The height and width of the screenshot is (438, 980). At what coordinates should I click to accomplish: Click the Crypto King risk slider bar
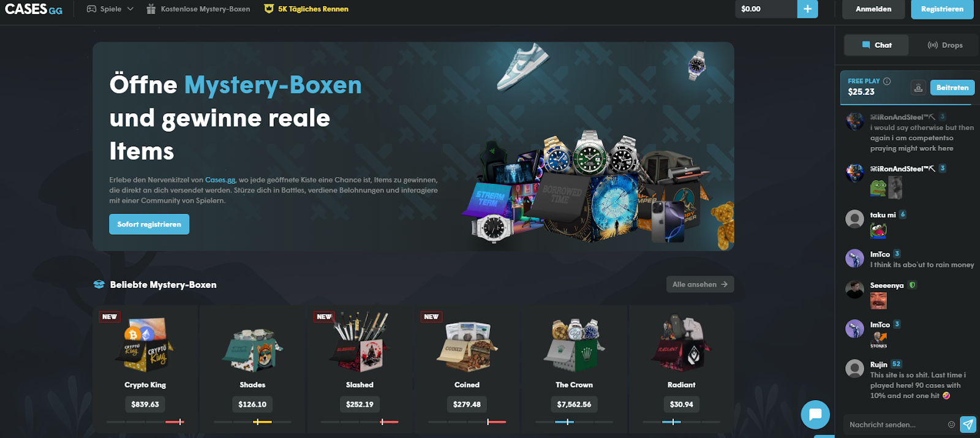tap(145, 421)
